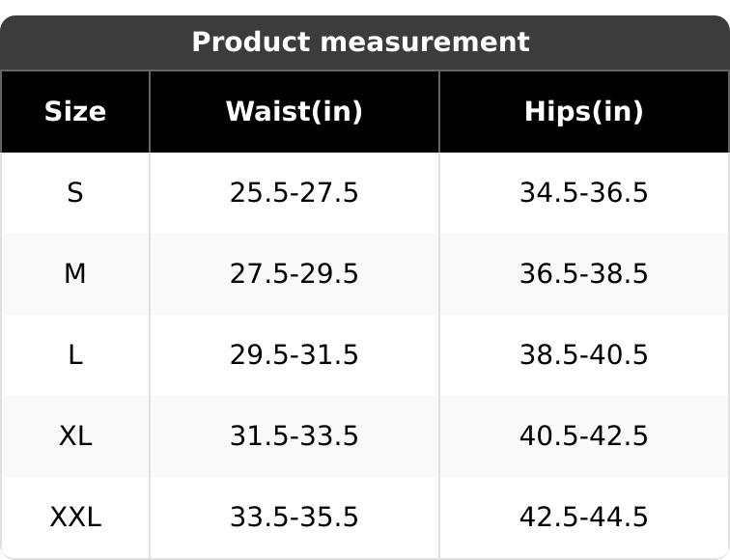The width and height of the screenshot is (730, 560).
Task: Click divider between Waist and Hips headers
Action: (439, 112)
